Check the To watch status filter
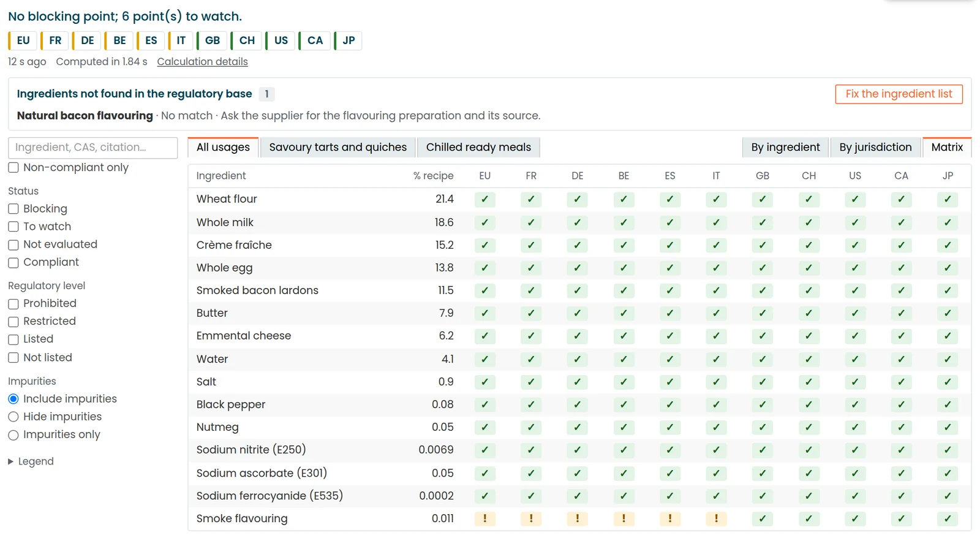The image size is (980, 538). point(13,227)
